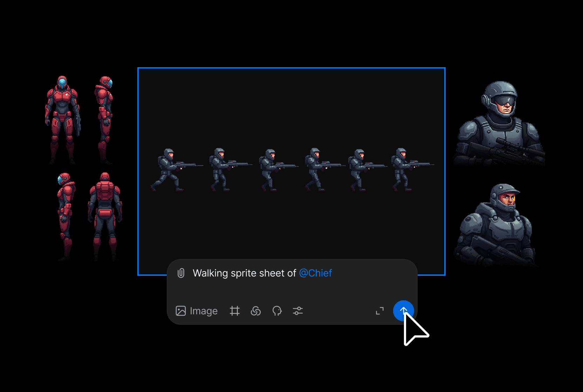Select the red armor side-profile character

[104, 119]
